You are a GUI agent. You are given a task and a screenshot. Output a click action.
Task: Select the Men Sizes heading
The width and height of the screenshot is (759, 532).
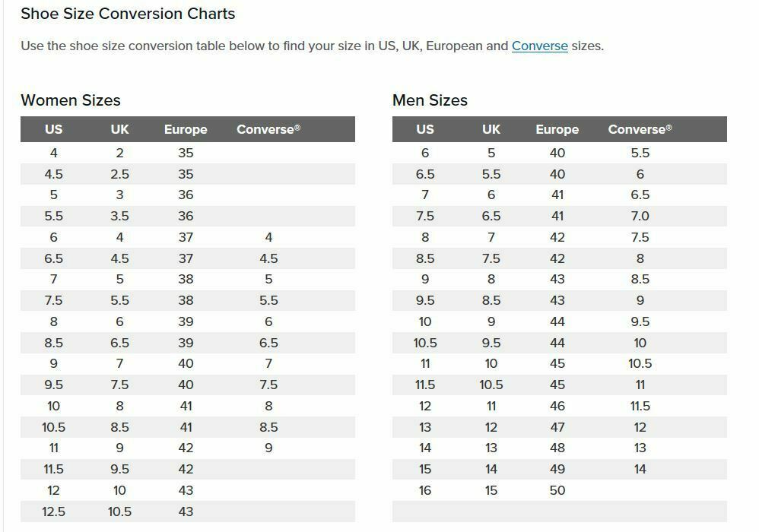430,100
